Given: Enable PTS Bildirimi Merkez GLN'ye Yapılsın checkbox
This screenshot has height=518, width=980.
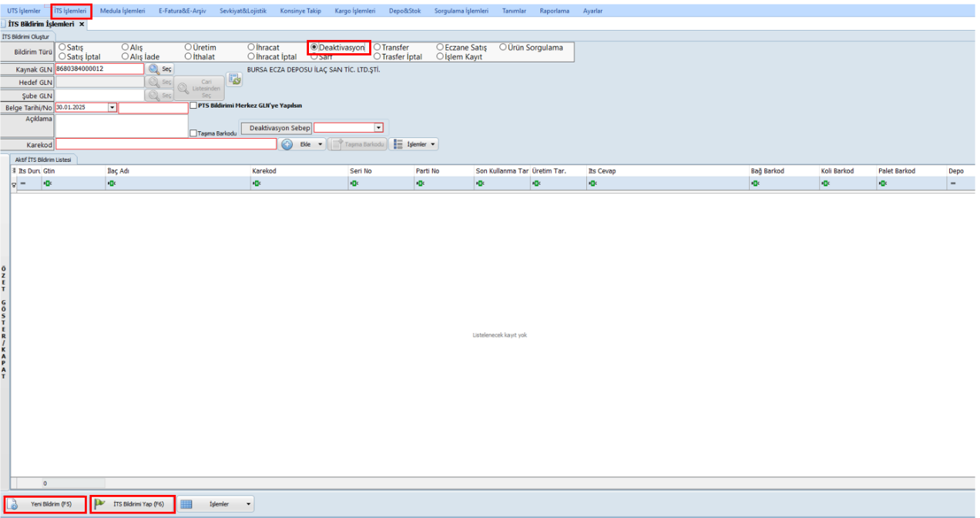Looking at the screenshot, I should [x=193, y=106].
